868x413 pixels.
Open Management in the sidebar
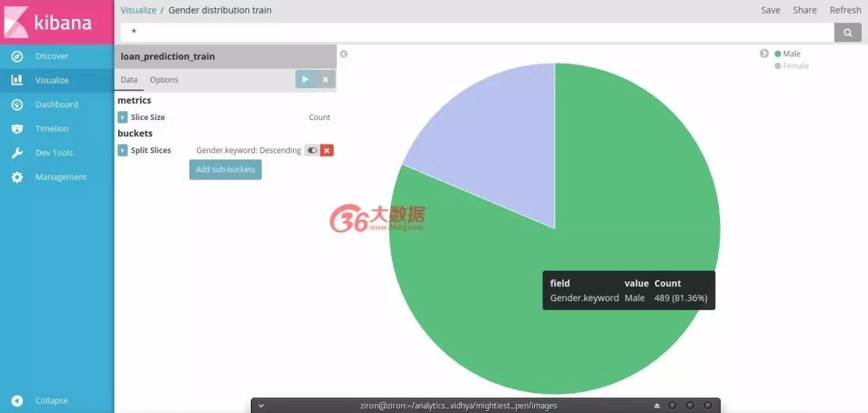coord(61,177)
